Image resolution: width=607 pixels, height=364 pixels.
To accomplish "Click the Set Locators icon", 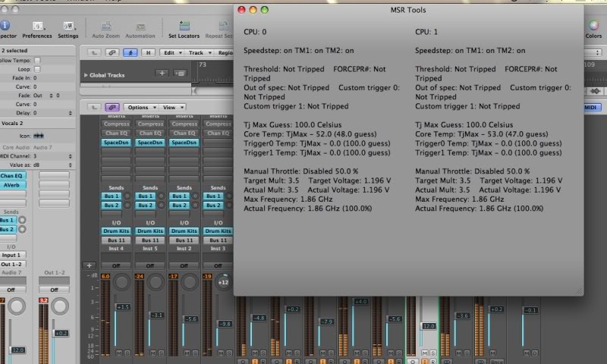I will tap(184, 27).
